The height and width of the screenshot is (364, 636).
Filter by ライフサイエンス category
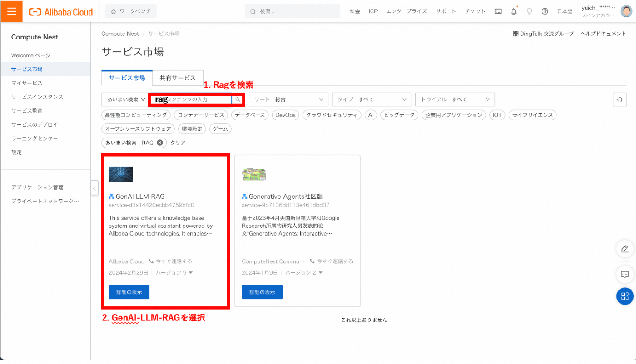(532, 115)
